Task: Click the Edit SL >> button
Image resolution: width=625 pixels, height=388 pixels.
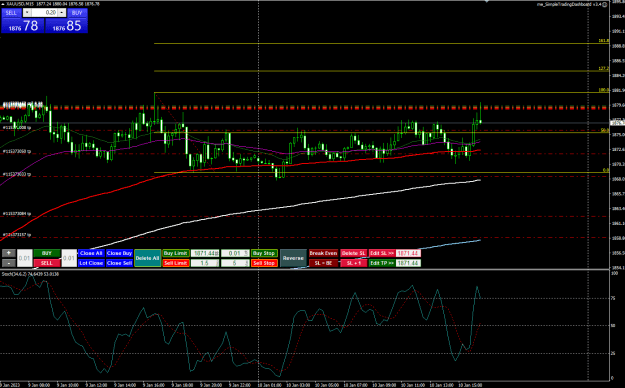Action: pyautogui.click(x=382, y=253)
